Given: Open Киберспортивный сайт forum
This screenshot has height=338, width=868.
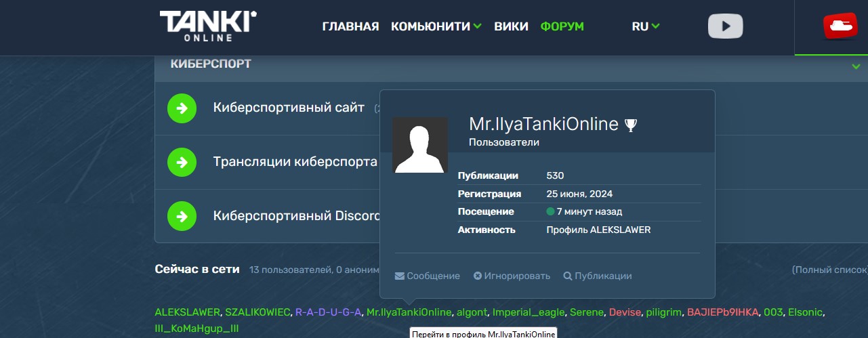Looking at the screenshot, I should coord(289,108).
